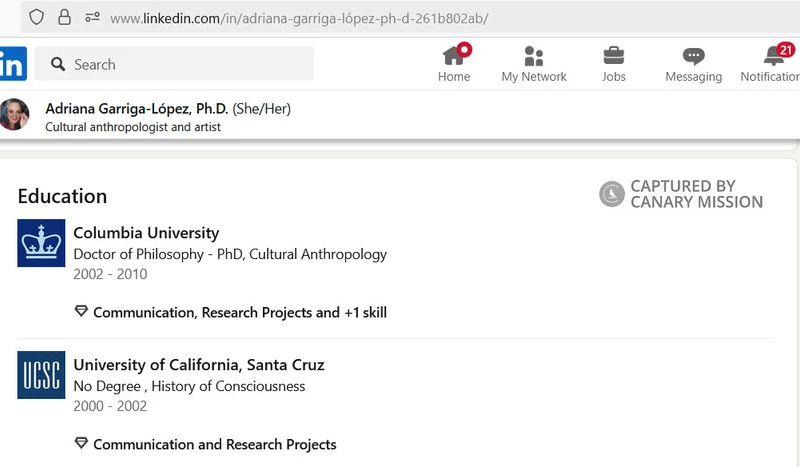Screen dimensions: 800x467
Task: Open University of California, Santa Cruz link
Action: coord(199,365)
